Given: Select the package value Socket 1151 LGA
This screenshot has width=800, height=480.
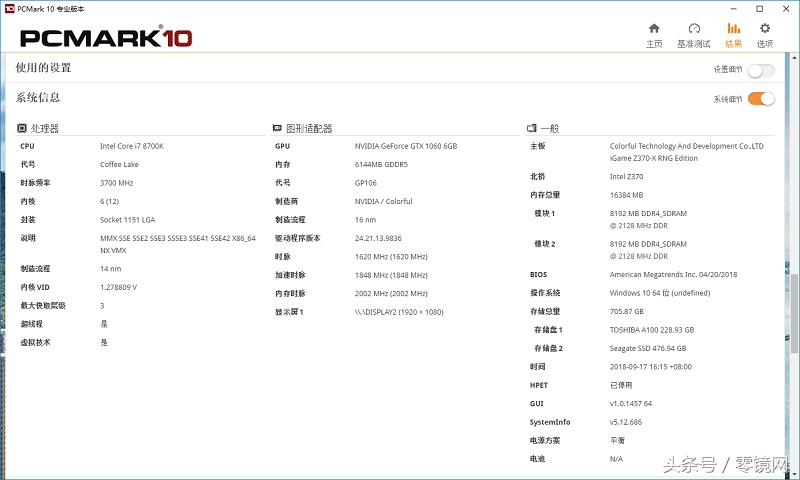Looking at the screenshot, I should pyautogui.click(x=128, y=220).
